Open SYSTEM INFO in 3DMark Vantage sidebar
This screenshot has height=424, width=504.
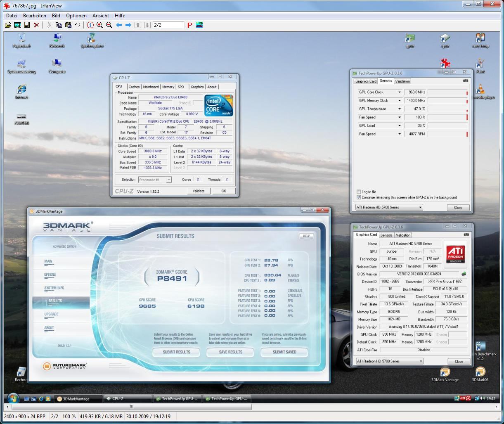pos(54,288)
